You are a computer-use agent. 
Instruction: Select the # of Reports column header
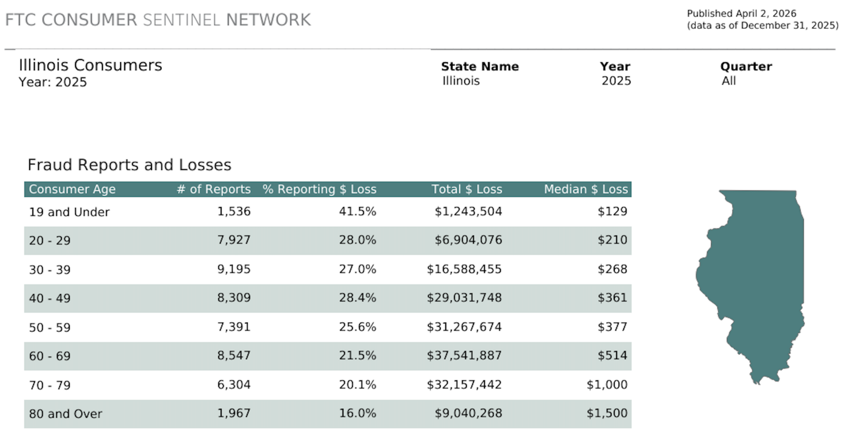click(214, 189)
